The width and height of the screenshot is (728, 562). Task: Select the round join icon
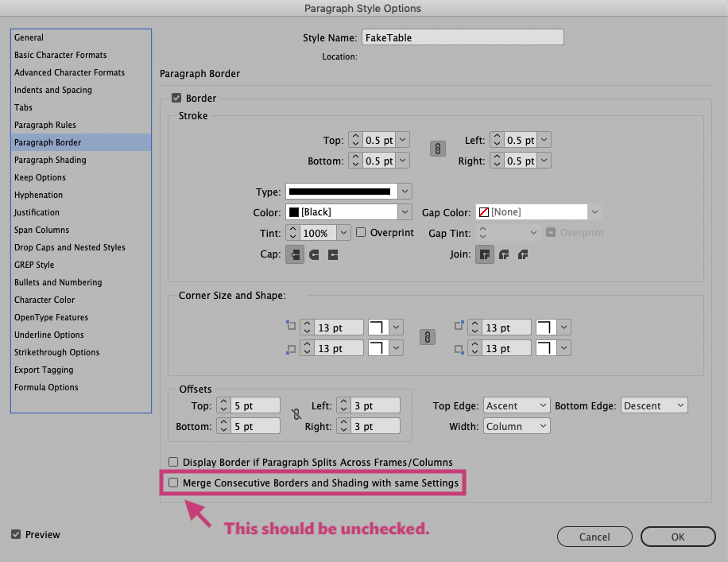click(503, 255)
